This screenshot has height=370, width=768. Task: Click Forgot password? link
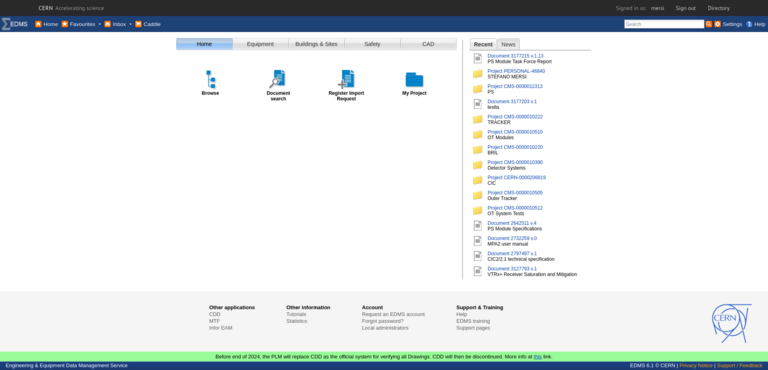pyautogui.click(x=383, y=321)
